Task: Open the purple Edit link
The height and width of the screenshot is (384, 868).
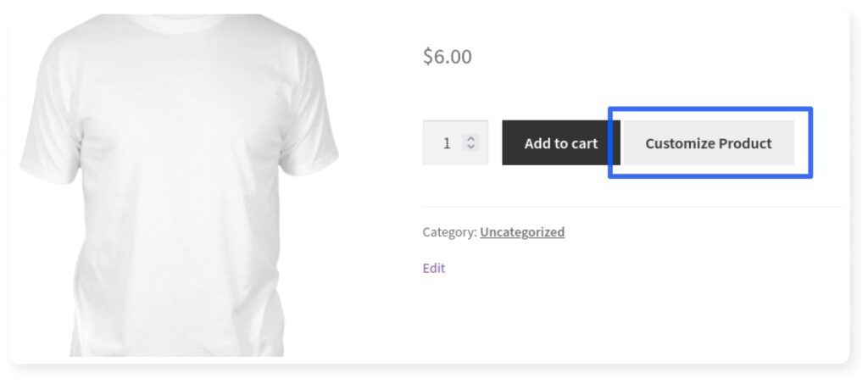Action: (x=434, y=268)
